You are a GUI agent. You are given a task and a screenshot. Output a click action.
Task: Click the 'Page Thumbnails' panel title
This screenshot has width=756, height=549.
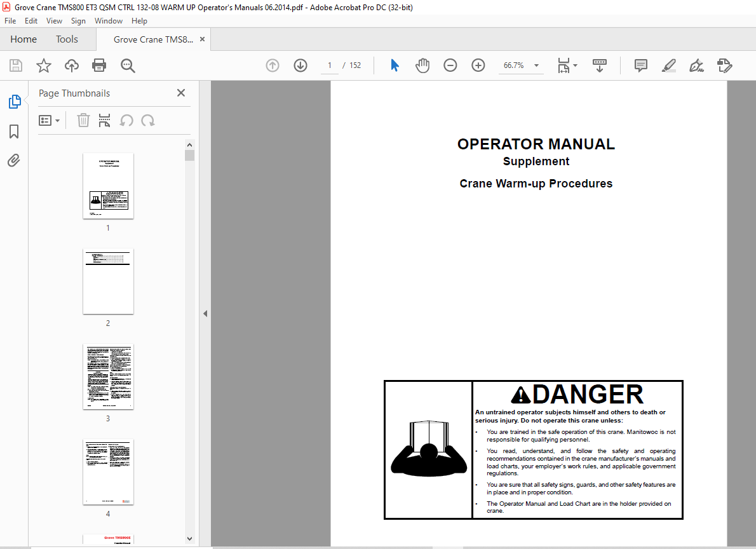pos(74,93)
